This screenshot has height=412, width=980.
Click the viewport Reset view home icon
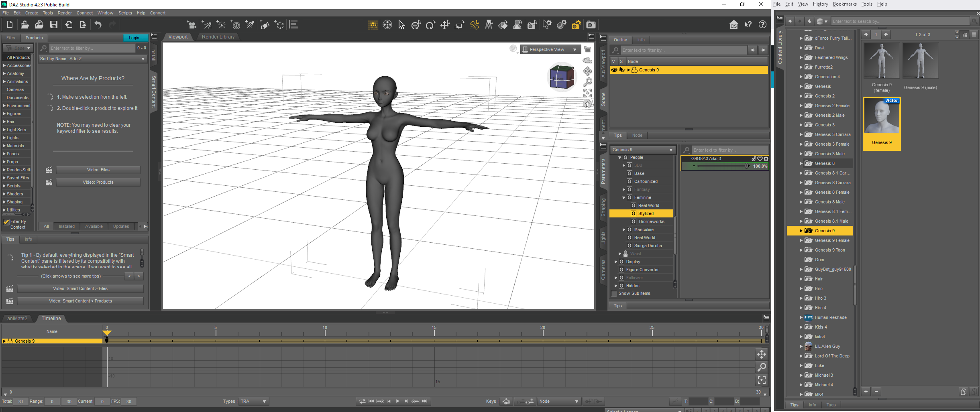[587, 104]
